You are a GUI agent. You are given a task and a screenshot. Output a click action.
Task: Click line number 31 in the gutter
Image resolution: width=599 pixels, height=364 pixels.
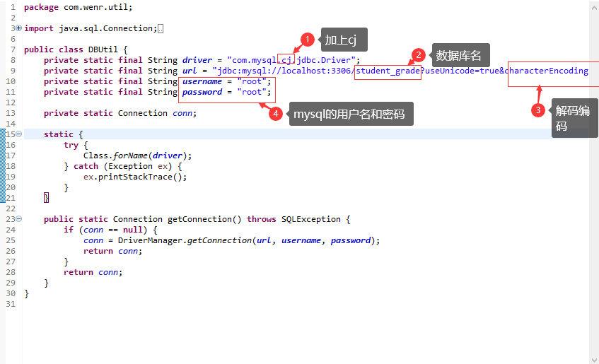[11, 304]
